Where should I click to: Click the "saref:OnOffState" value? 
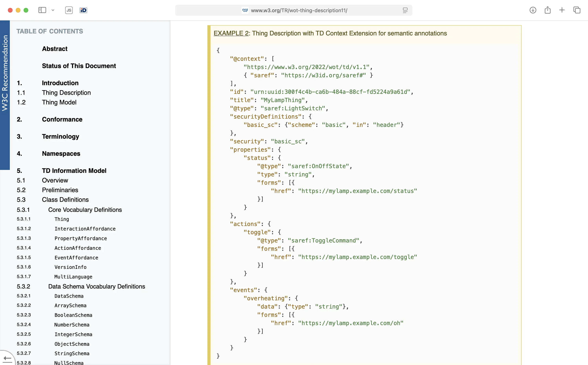(319, 166)
